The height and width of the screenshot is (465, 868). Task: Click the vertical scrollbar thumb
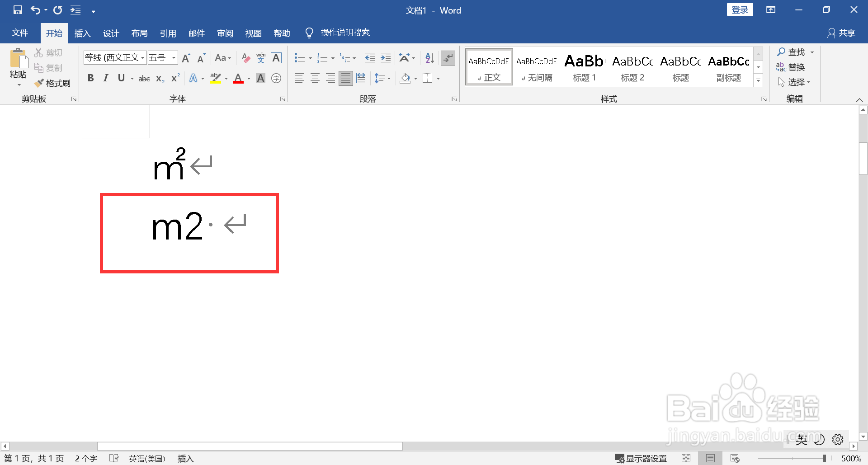tap(863, 158)
